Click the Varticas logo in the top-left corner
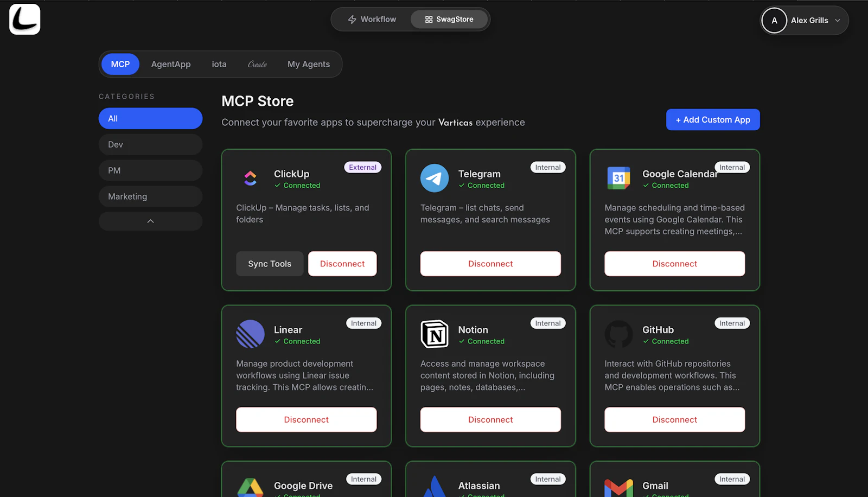Image resolution: width=868 pixels, height=497 pixels. click(x=25, y=20)
